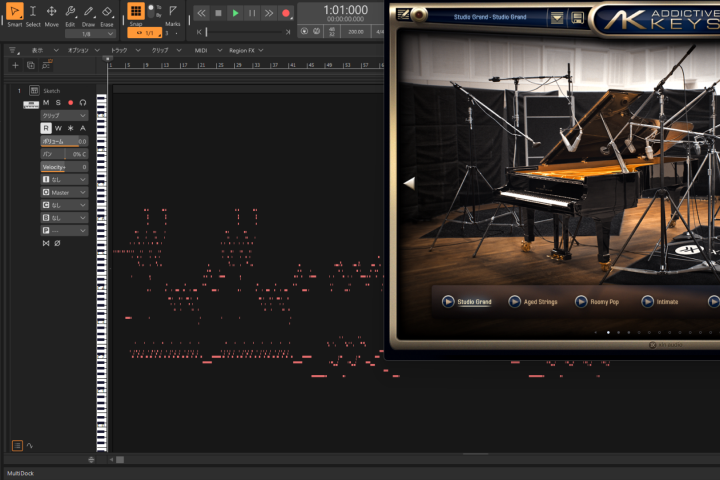Toggle phase invert icon on Sketch track
The width and height of the screenshot is (720, 480).
(57, 243)
